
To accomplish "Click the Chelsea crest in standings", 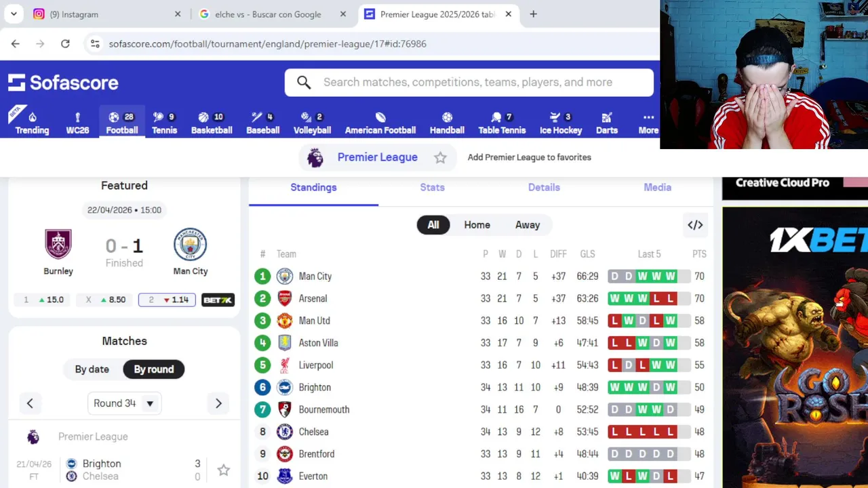I will tap(285, 432).
